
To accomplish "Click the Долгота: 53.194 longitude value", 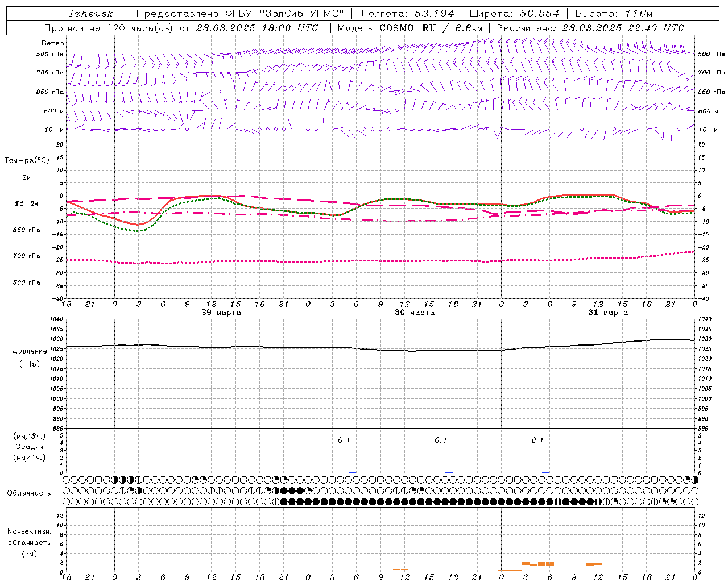I will [407, 14].
